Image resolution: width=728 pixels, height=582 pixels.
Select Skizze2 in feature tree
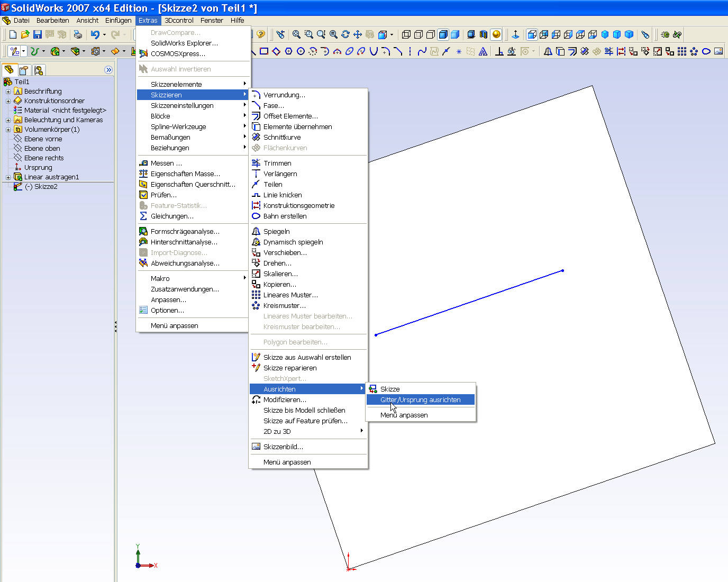click(41, 187)
